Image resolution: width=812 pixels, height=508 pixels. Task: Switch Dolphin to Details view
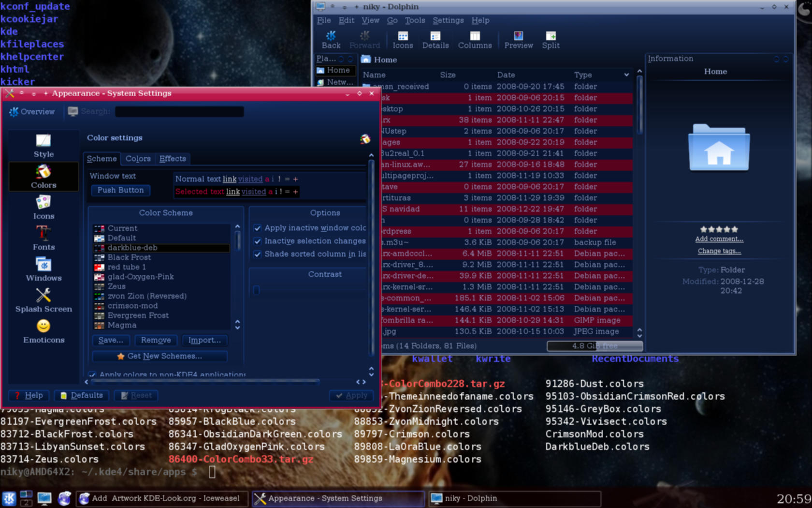[x=435, y=40]
